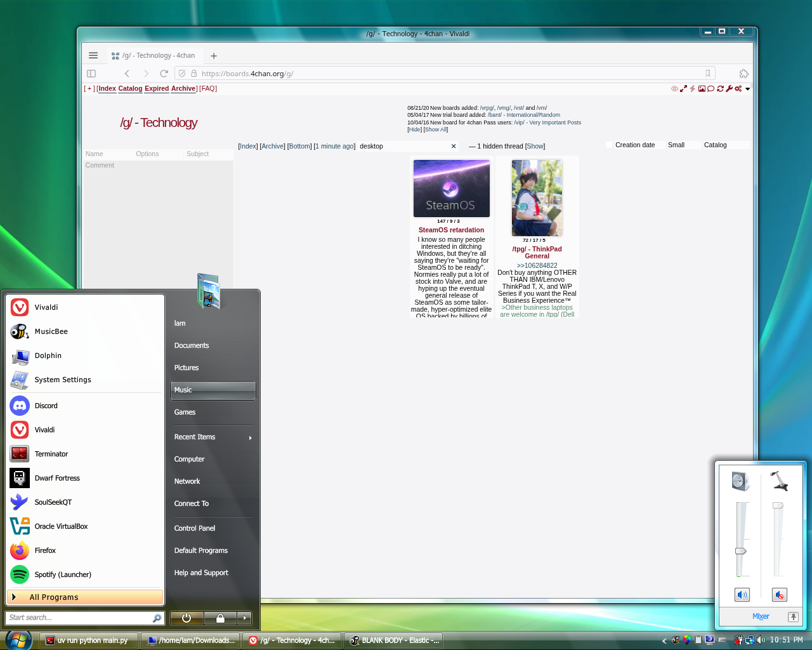Screen dimensions: 812x650
Task: Open the Mixer link in volume popup
Action: (761, 616)
